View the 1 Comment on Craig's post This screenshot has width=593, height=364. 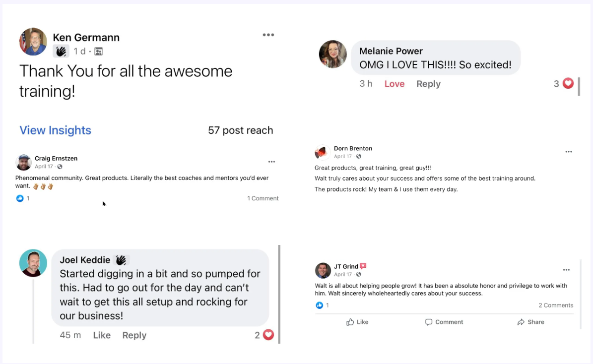(263, 198)
